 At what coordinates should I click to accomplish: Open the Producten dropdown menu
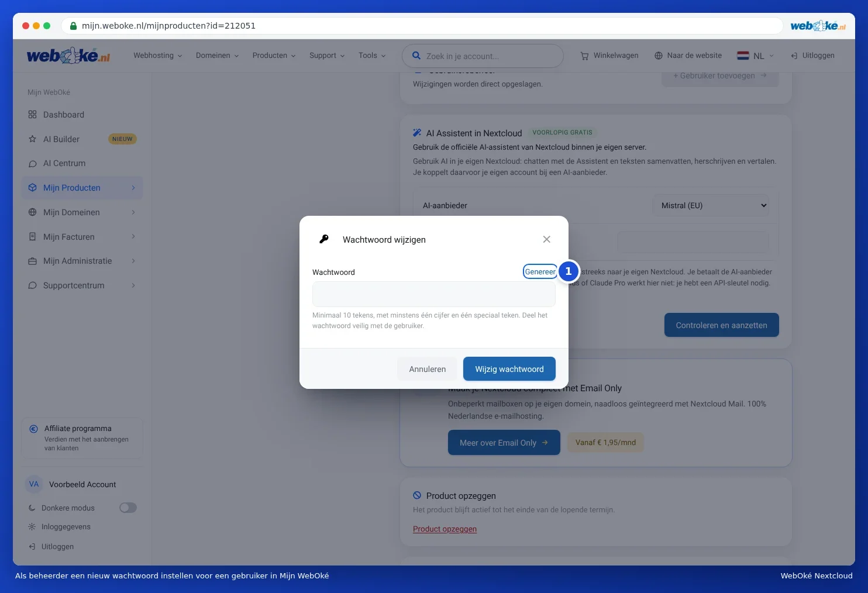click(x=274, y=56)
